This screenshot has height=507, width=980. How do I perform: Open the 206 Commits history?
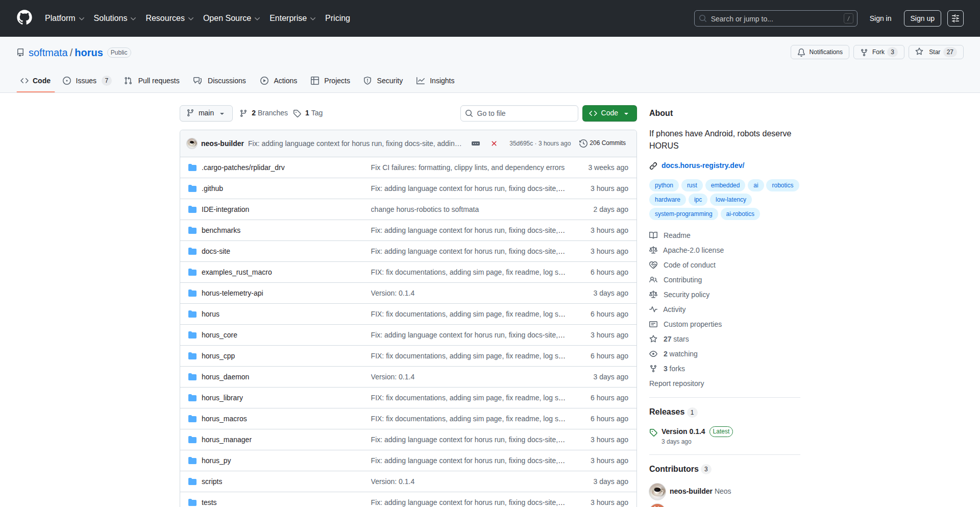pyautogui.click(x=602, y=143)
